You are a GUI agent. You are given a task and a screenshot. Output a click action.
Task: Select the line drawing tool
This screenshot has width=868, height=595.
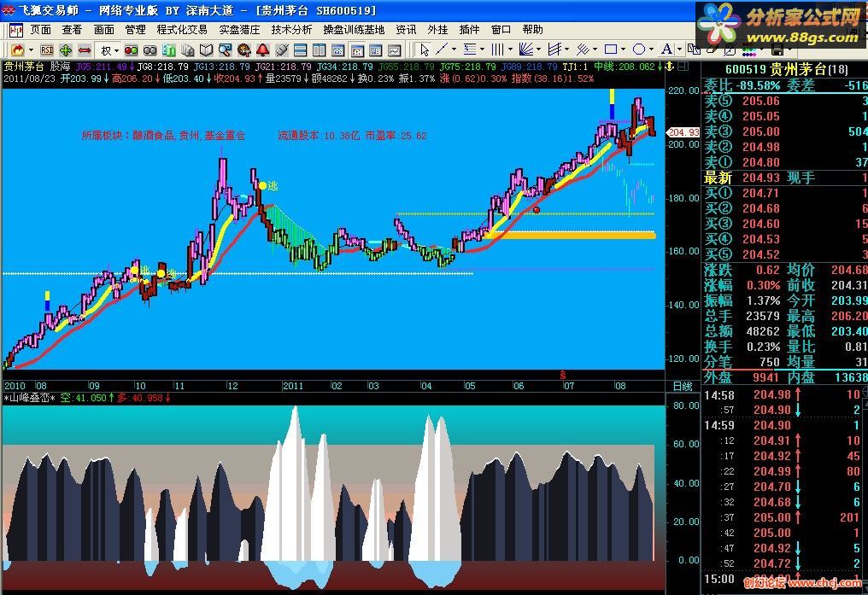point(442,50)
